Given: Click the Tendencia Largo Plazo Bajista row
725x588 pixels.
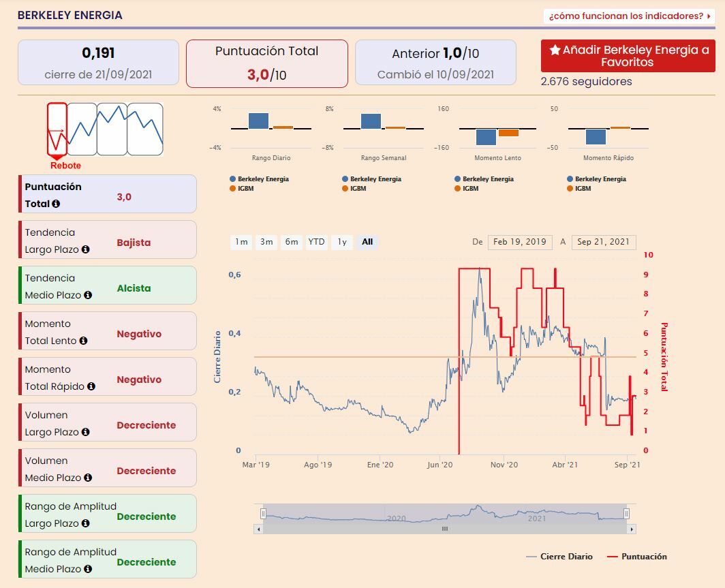Looking at the screenshot, I should (x=107, y=239).
